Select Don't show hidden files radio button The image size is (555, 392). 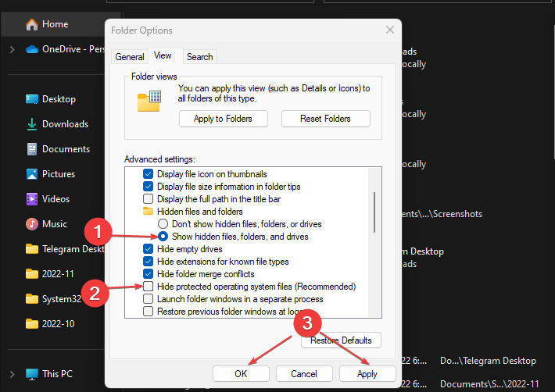click(x=163, y=224)
